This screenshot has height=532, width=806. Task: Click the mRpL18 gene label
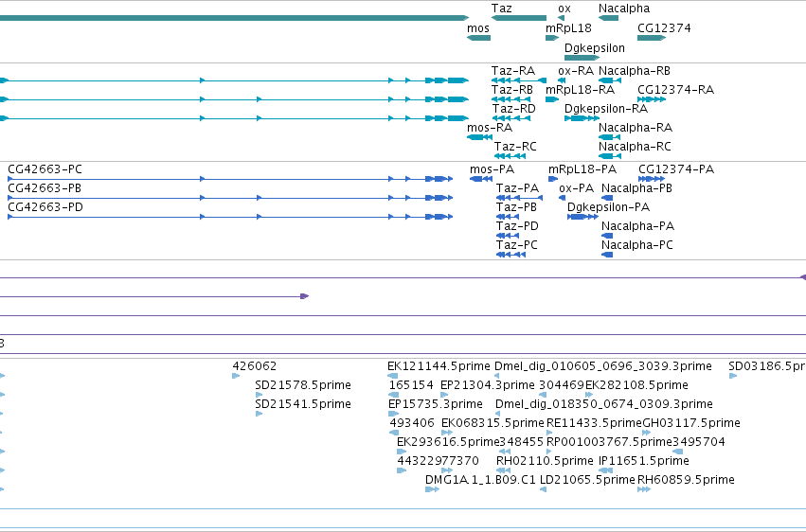coord(568,28)
